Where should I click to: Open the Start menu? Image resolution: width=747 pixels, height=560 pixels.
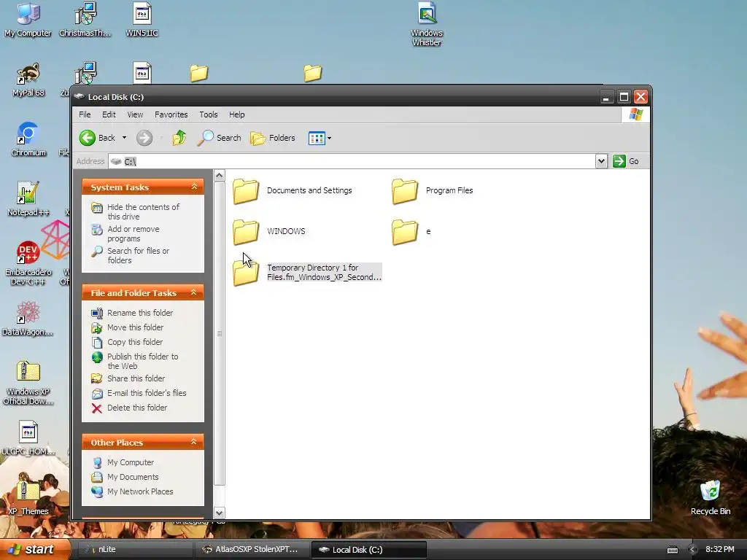click(x=34, y=550)
